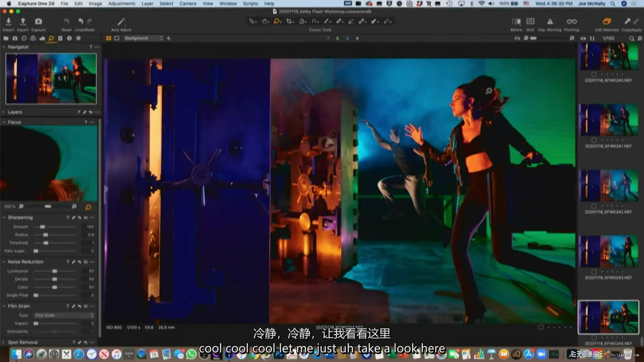Open the Camera menu
The height and width of the screenshot is (362, 644).
tap(187, 3)
